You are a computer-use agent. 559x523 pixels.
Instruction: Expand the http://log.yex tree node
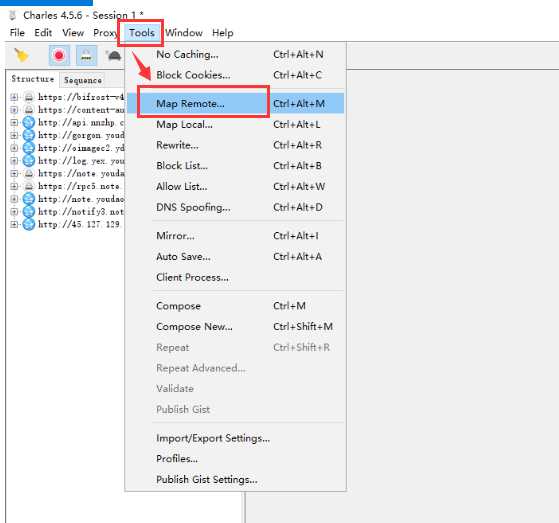14,160
